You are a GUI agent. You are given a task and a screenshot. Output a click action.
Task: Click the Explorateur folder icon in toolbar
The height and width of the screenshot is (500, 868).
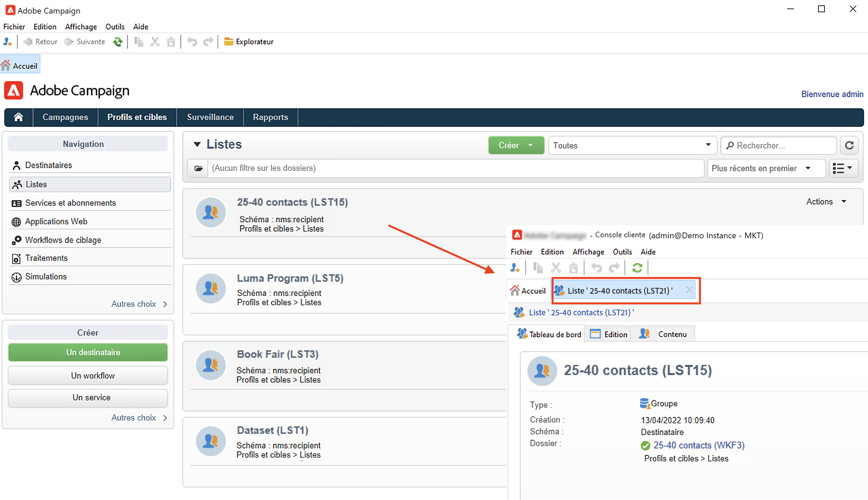(228, 41)
